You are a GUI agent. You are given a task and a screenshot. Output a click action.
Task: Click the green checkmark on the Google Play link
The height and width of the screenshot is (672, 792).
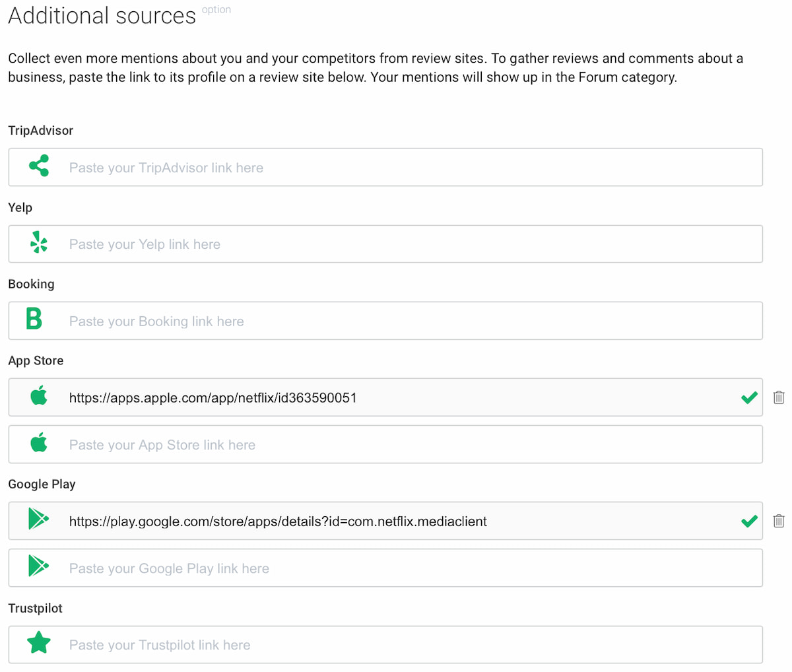tap(749, 521)
